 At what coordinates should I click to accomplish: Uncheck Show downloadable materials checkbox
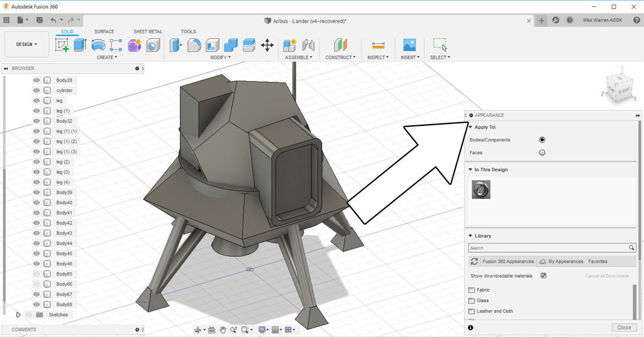543,276
